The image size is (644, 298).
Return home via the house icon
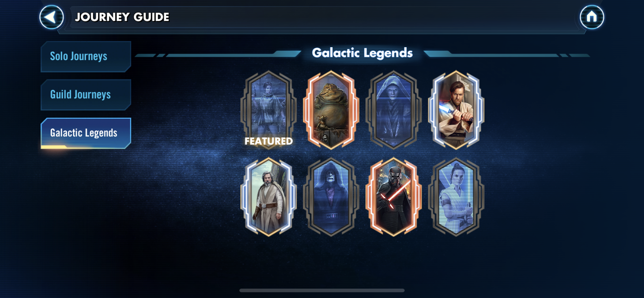pos(592,17)
